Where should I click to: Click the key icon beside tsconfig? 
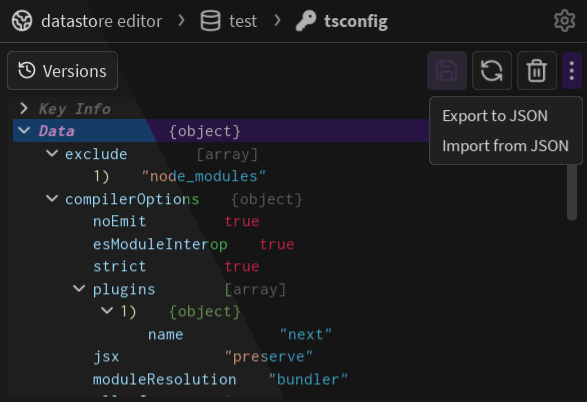[x=306, y=21]
